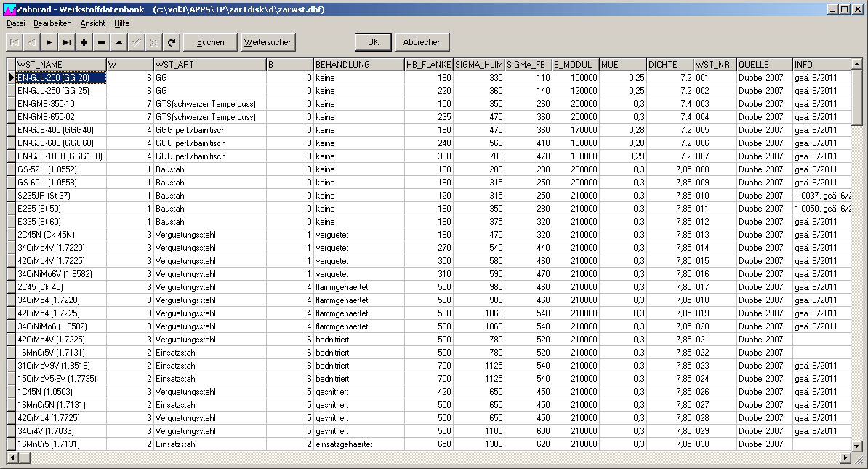Jump to the last record
The width and height of the screenshot is (868, 469).
click(x=67, y=42)
